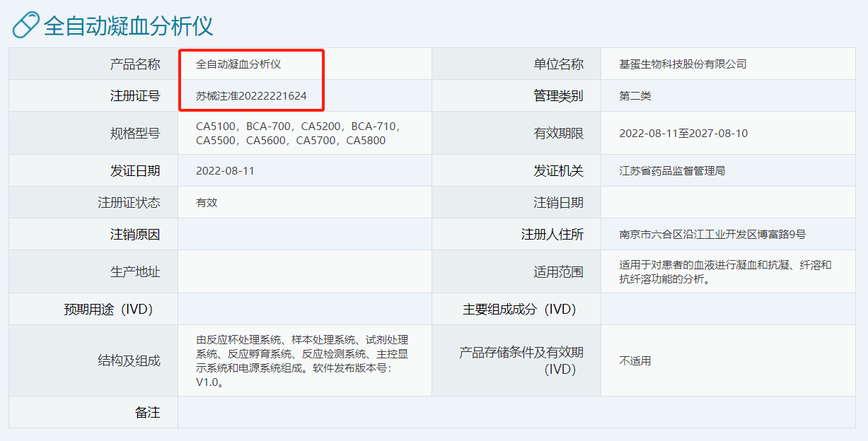Select the scope text starting 适用于对患者的血液
Image resolution: width=868 pixels, height=441 pixels.
[725, 272]
